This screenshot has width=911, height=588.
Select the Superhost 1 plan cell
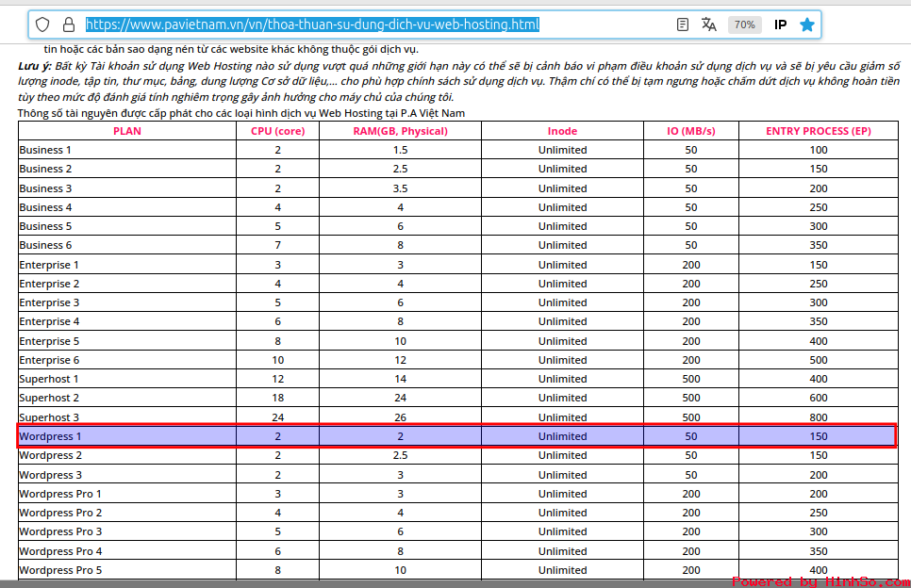coord(127,379)
